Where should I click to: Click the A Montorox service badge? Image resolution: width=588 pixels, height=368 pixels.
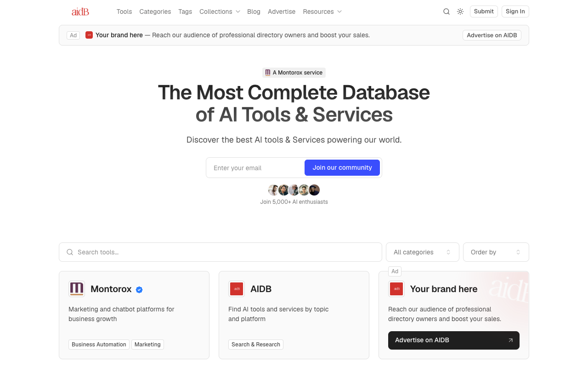tap(294, 73)
